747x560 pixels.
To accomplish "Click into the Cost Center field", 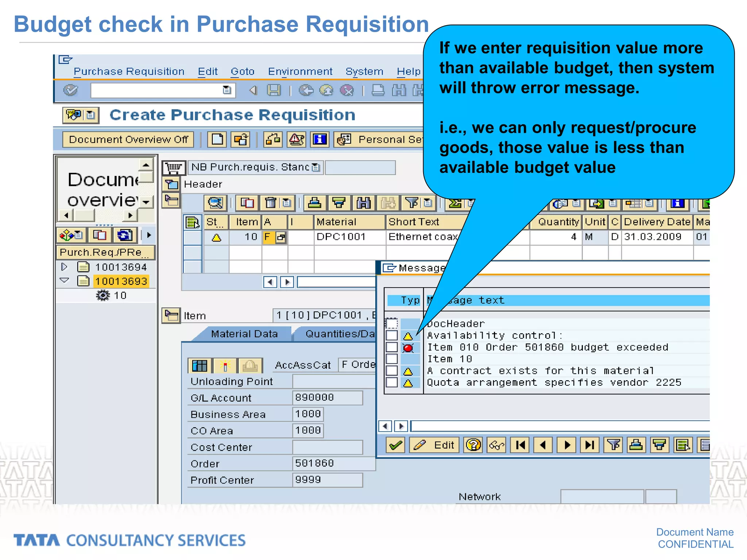I will pos(327,447).
